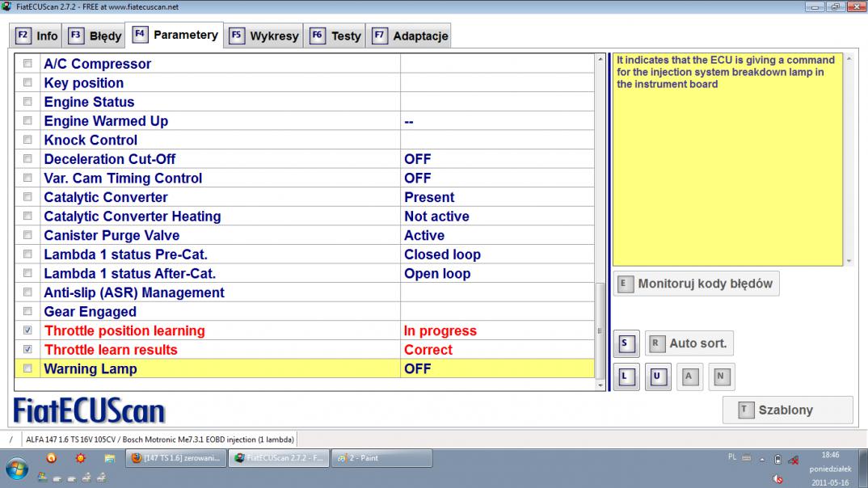The height and width of the screenshot is (488, 868).
Task: Launch the orange circular quick-launch icon
Action: click(x=52, y=458)
